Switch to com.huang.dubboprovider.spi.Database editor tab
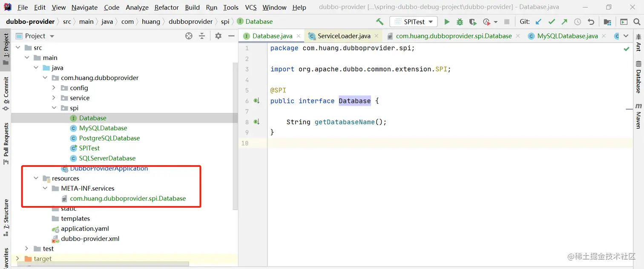Image resolution: width=644 pixels, height=269 pixels. coord(454,36)
